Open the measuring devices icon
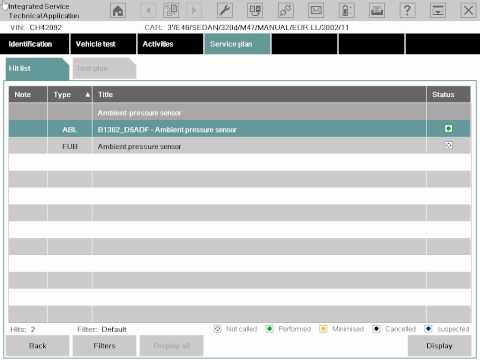This screenshot has width=480, height=360. (255, 10)
